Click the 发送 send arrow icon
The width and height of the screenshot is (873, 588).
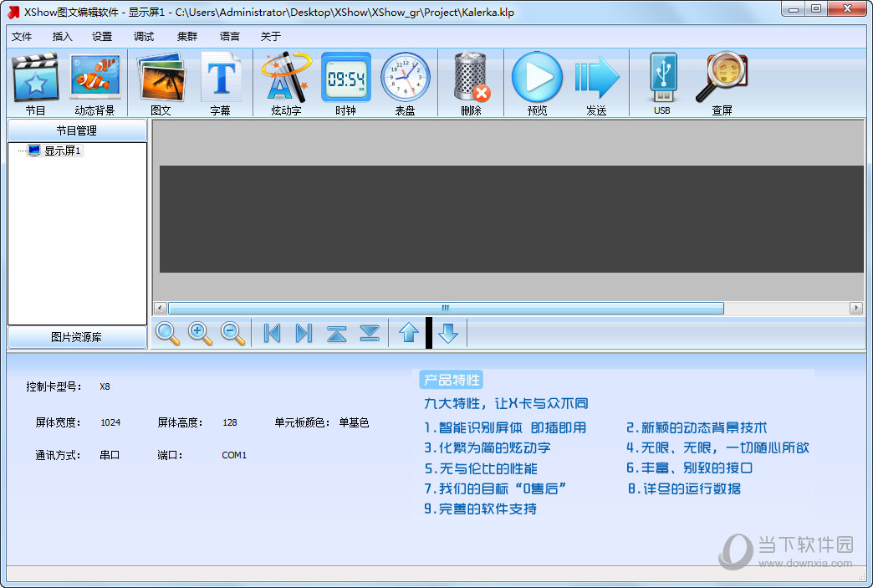[x=596, y=78]
